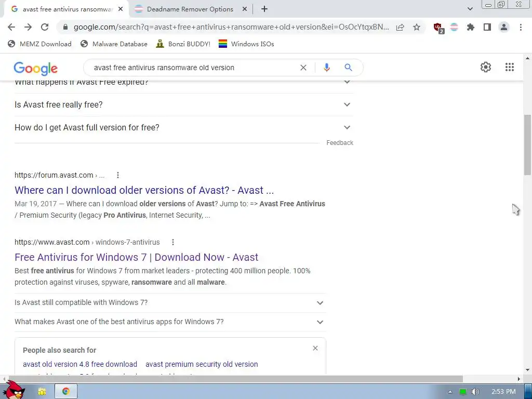Switch to Deadname Remover Options tab
532x399 pixels.
pyautogui.click(x=191, y=9)
